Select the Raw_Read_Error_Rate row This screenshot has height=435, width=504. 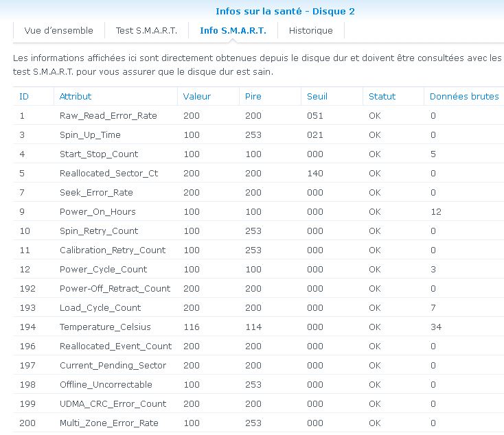coord(258,115)
